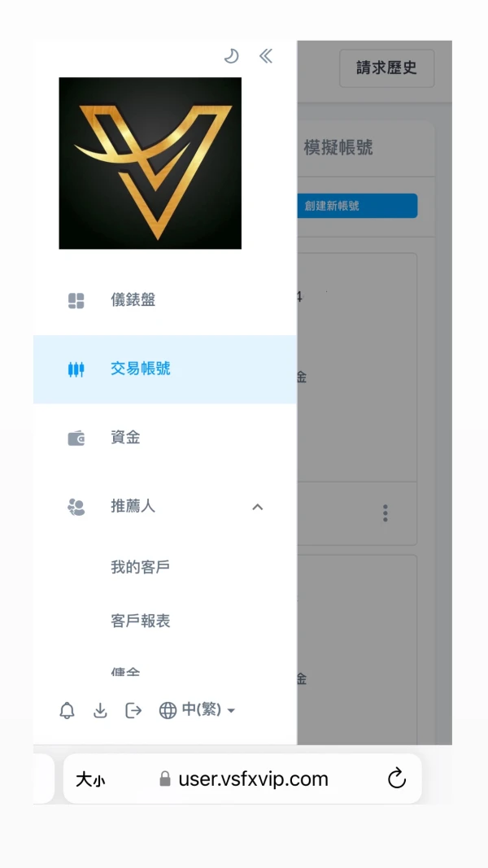Click the download icon in the sidebar footer

[100, 710]
